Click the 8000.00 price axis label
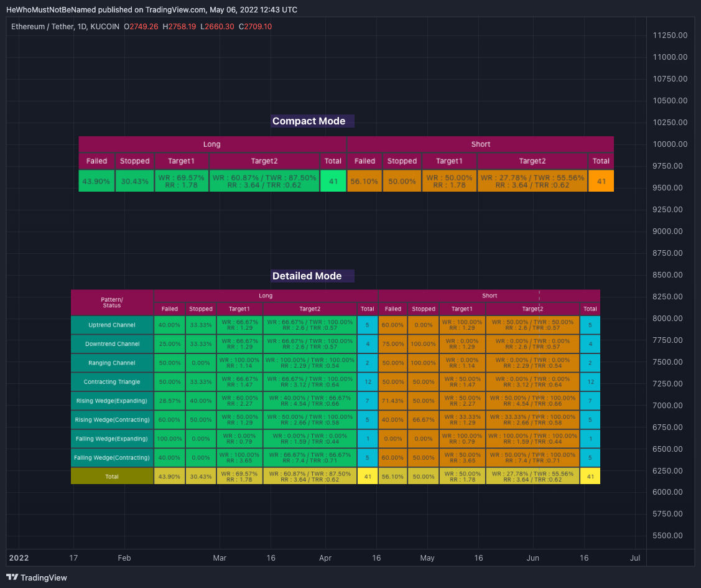 667,319
